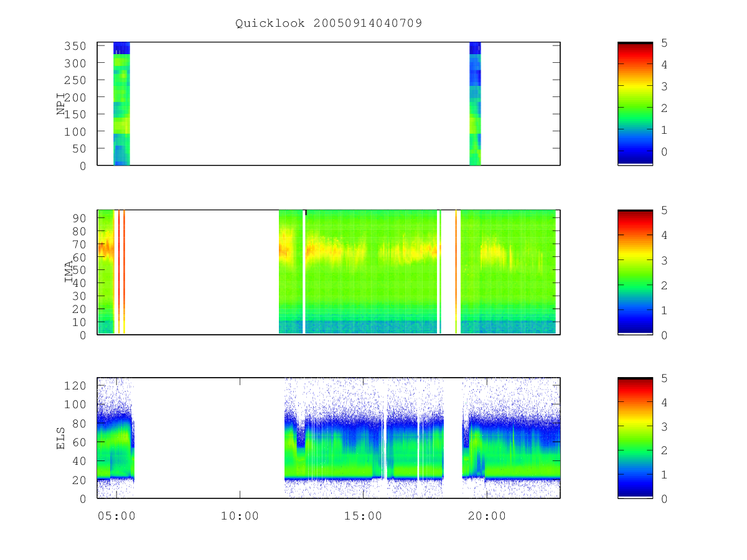Viewport: 747px width, 560px height.
Task: Select the IMA y-axis label
Action: point(68,272)
